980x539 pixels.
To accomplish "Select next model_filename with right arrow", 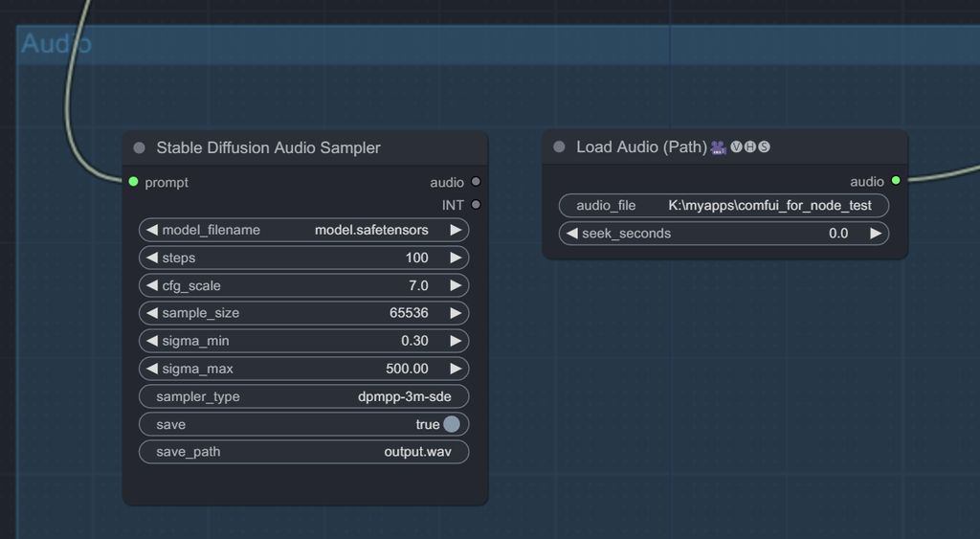I will [456, 230].
